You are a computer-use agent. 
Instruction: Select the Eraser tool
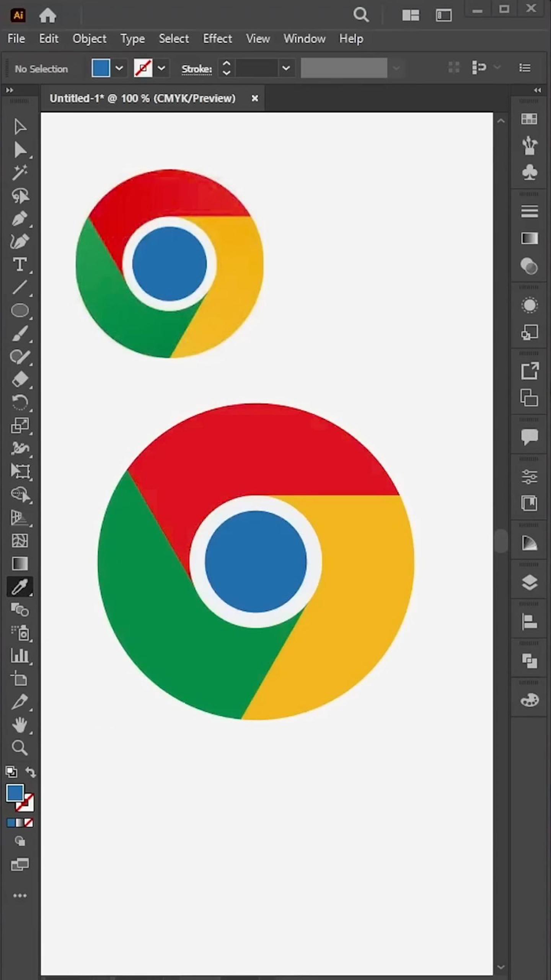point(20,379)
